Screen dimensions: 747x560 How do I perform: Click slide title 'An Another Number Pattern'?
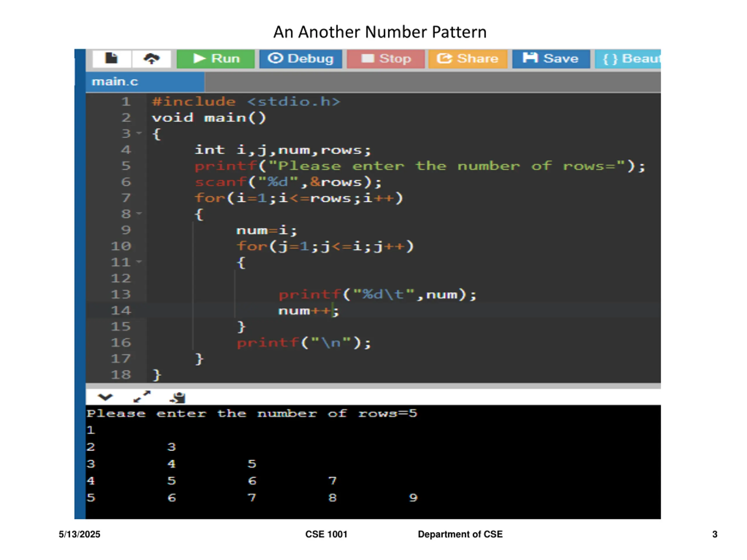[x=380, y=32]
